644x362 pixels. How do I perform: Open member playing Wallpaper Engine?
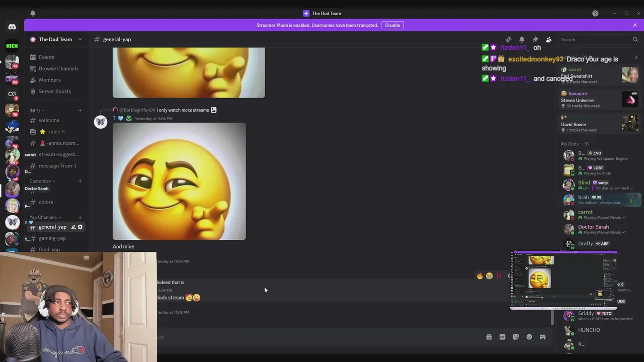click(x=600, y=155)
